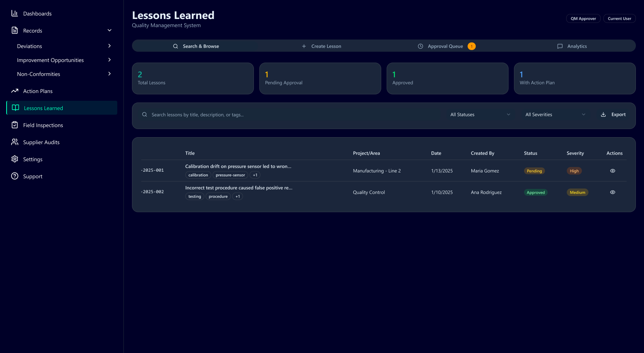Image resolution: width=644 pixels, height=353 pixels.
Task: Open Dashboards from the bar chart icon
Action: tap(15, 14)
